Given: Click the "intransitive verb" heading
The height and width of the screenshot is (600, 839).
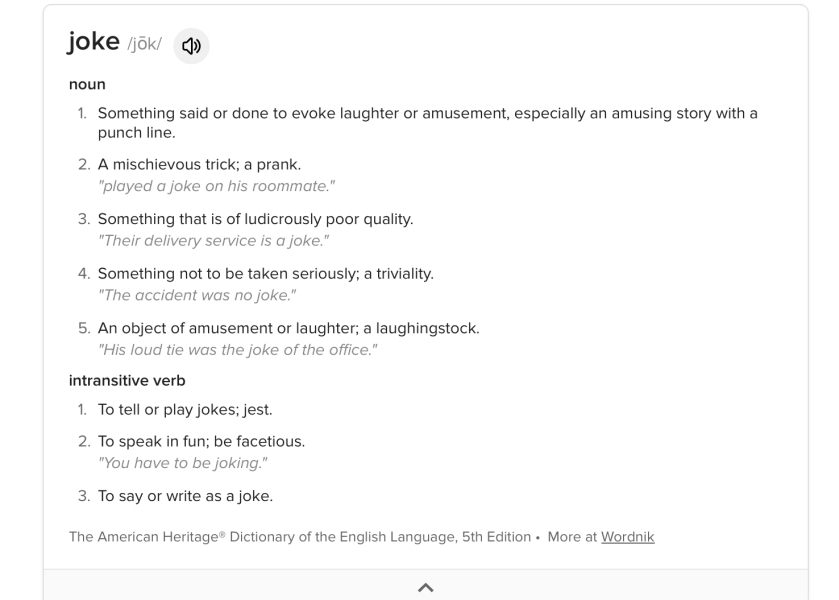Looking at the screenshot, I should [127, 381].
